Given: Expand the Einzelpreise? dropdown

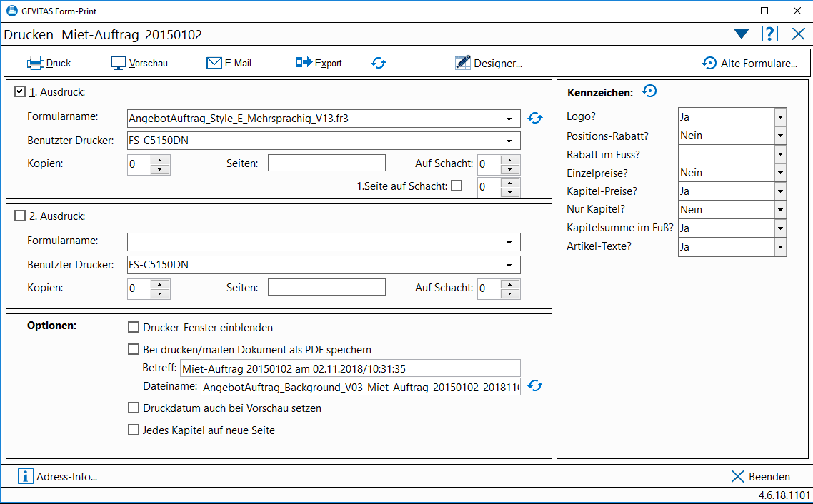Looking at the screenshot, I should click(780, 173).
